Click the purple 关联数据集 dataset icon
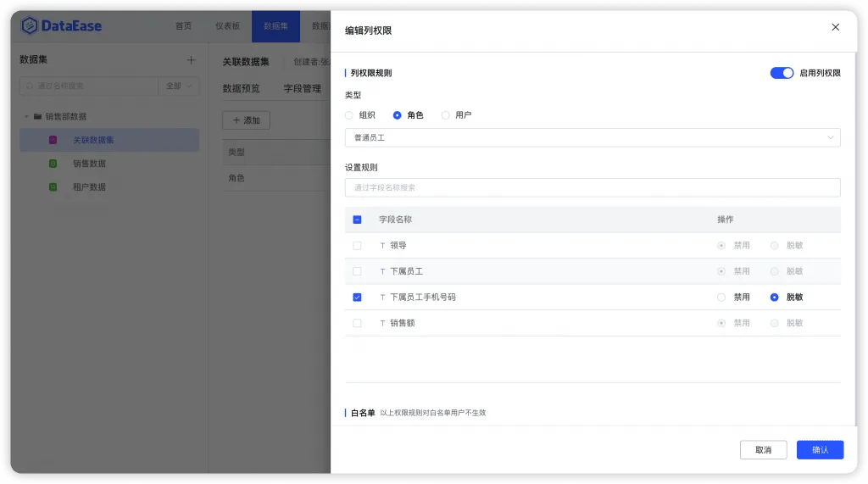 [53, 140]
